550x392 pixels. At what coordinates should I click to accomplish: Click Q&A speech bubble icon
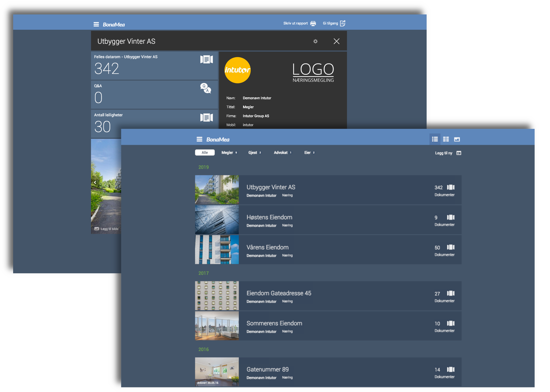206,88
